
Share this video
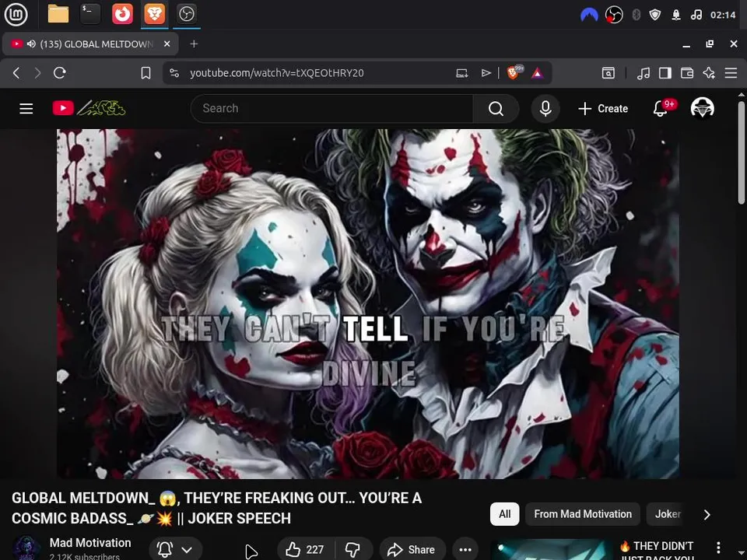412,550
